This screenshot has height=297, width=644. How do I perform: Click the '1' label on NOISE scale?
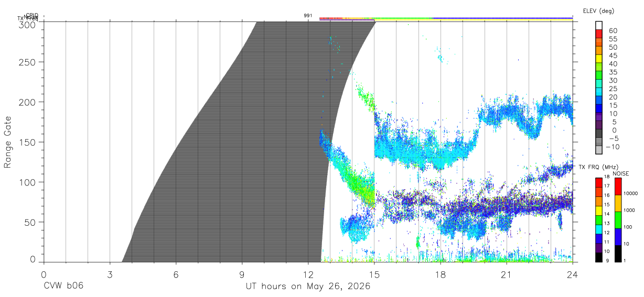pyautogui.click(x=625, y=261)
